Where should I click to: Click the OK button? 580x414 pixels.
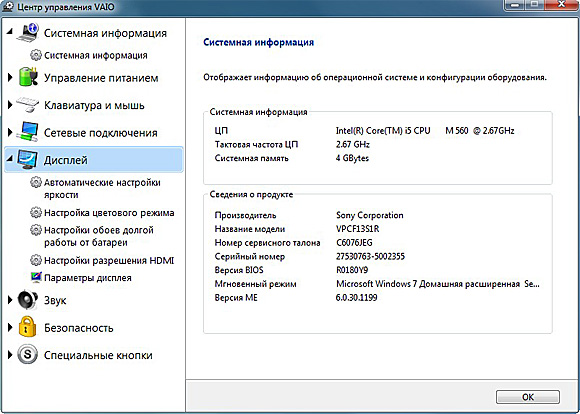(527, 397)
